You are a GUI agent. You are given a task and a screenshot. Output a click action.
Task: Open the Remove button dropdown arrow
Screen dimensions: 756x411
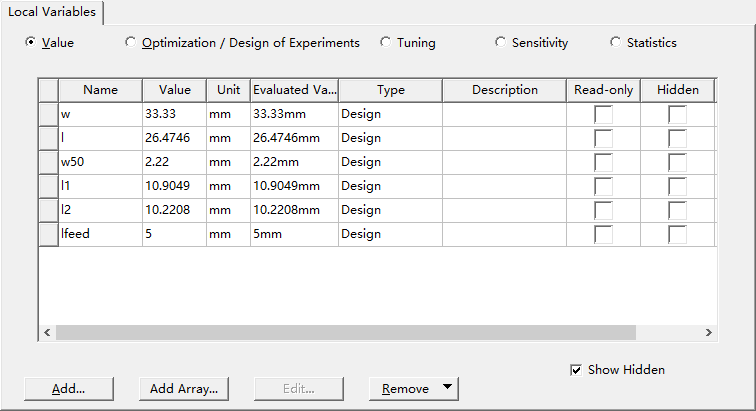[447, 388]
